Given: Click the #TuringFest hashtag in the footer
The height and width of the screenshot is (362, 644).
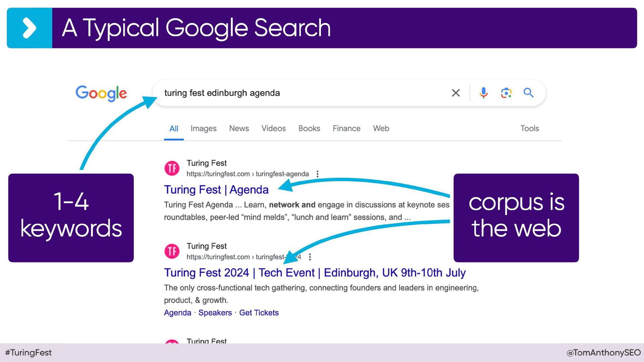Looking at the screenshot, I should [x=28, y=353].
